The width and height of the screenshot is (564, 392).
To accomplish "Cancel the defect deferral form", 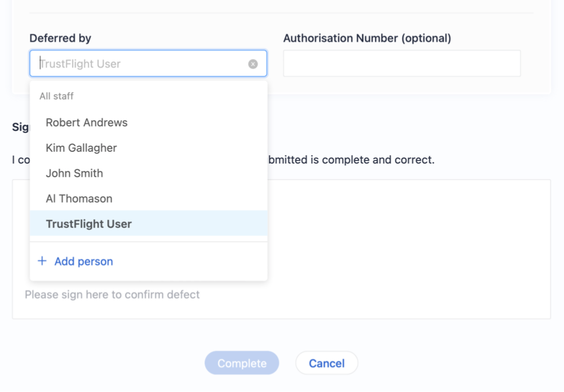I will (x=327, y=363).
